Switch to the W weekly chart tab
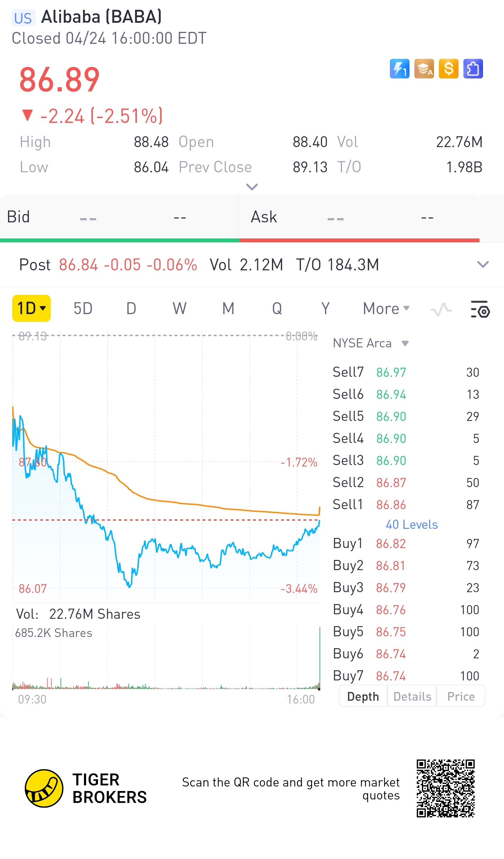The image size is (504, 859). (x=180, y=309)
